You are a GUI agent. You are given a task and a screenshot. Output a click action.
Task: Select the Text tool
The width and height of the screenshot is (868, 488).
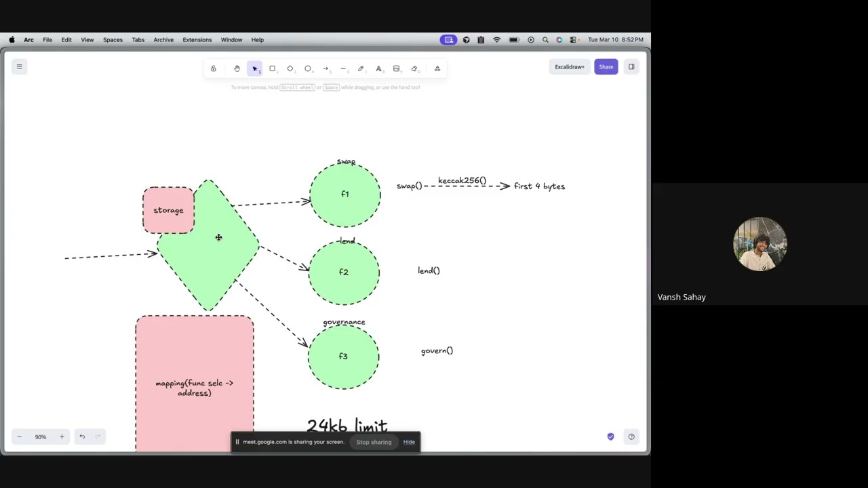(378, 68)
